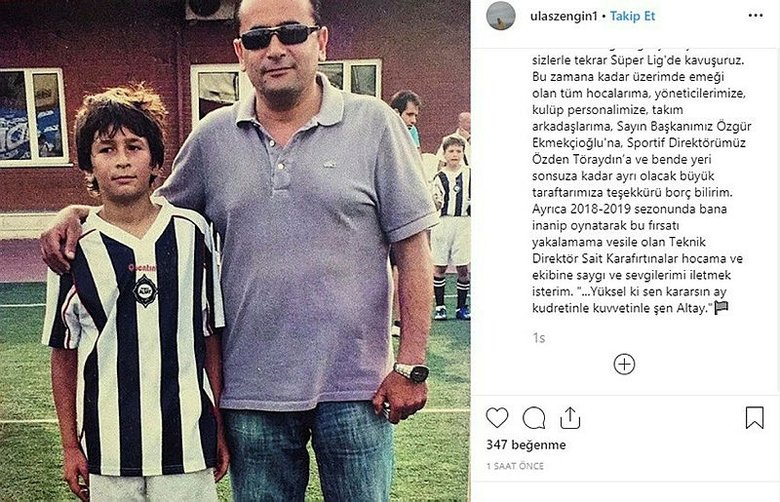Screen dimensions: 780x502
Task: Load more comments with plus circle
Action: pyautogui.click(x=624, y=364)
